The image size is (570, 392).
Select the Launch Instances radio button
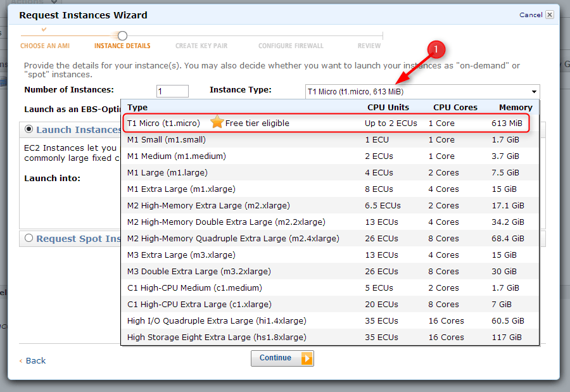click(x=28, y=129)
